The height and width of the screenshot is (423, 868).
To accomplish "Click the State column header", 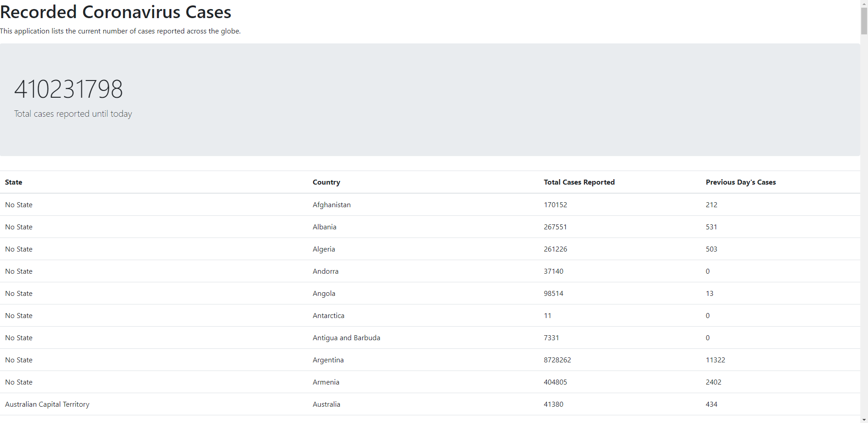I will pos(14,182).
